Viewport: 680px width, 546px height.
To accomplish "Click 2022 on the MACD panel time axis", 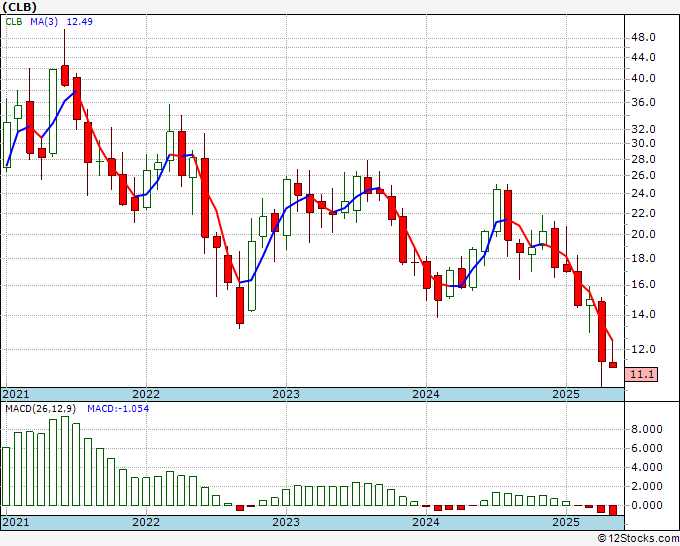I will [146, 522].
